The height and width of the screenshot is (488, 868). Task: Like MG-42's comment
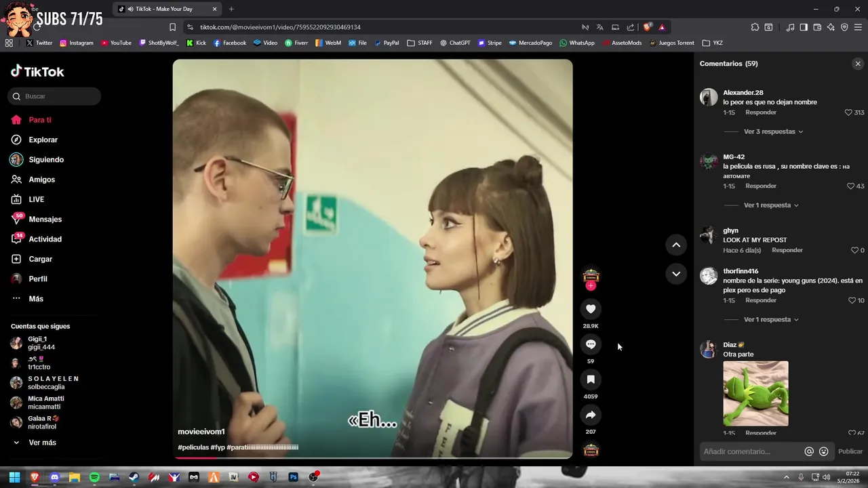(x=851, y=186)
